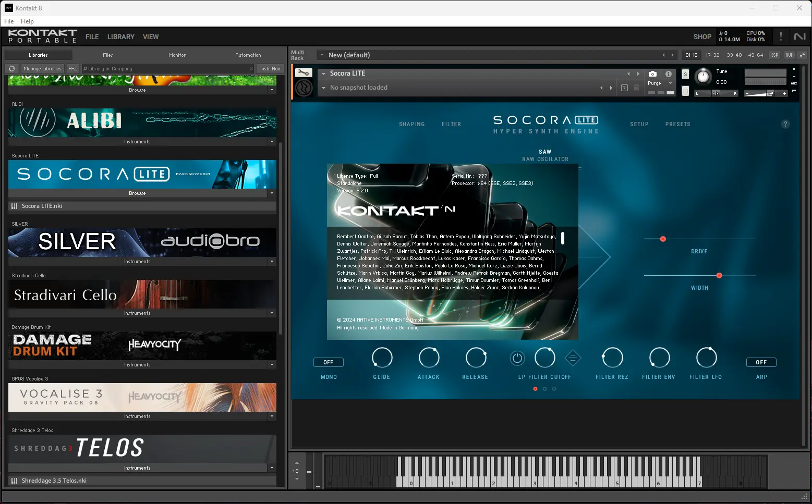812x504 pixels.
Task: Click the DRIVE slider handle
Action: pos(663,239)
